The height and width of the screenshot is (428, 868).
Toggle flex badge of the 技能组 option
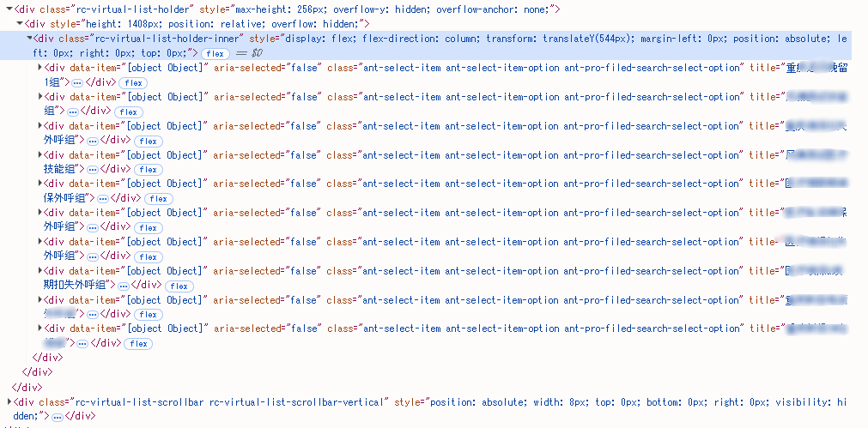point(148,170)
